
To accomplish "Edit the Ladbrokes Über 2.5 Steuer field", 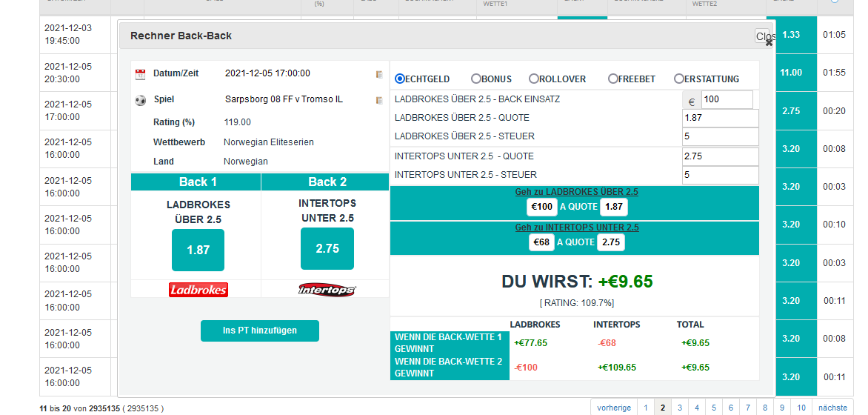I will (x=720, y=136).
